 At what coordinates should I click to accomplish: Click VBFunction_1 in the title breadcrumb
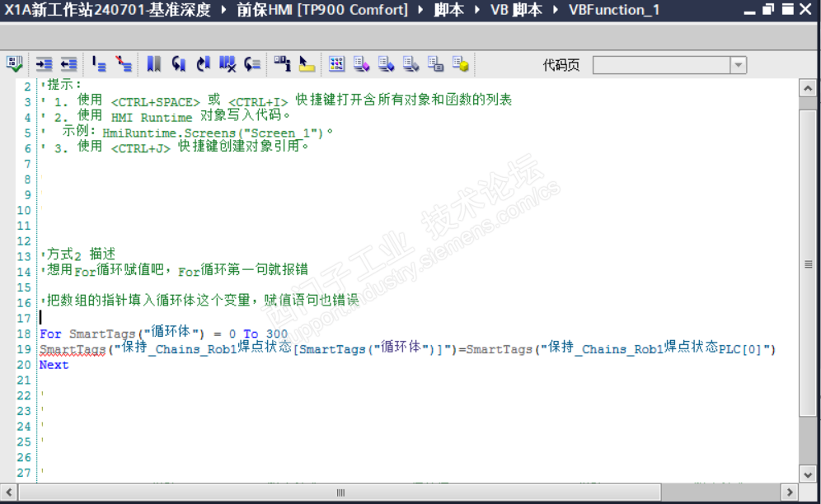(x=614, y=10)
